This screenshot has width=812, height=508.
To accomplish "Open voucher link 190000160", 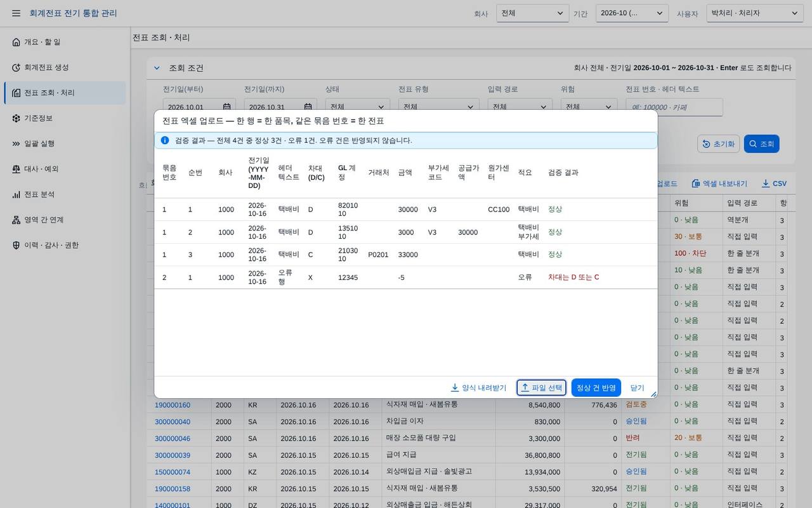I will pos(173,405).
